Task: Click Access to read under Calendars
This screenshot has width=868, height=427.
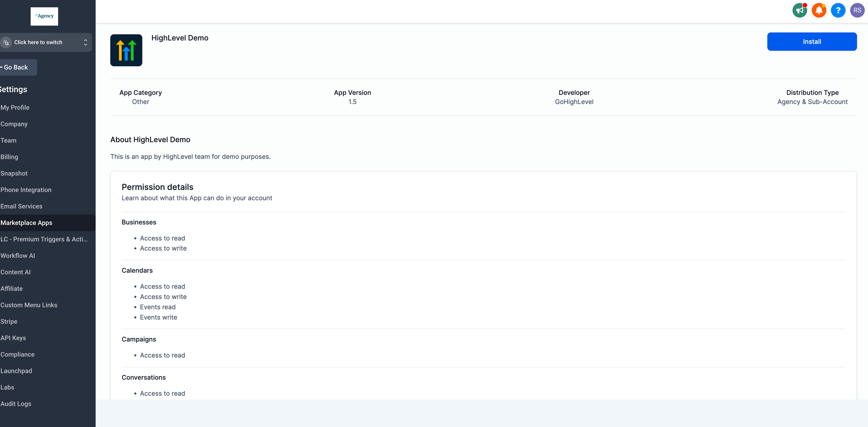Action: [162, 287]
